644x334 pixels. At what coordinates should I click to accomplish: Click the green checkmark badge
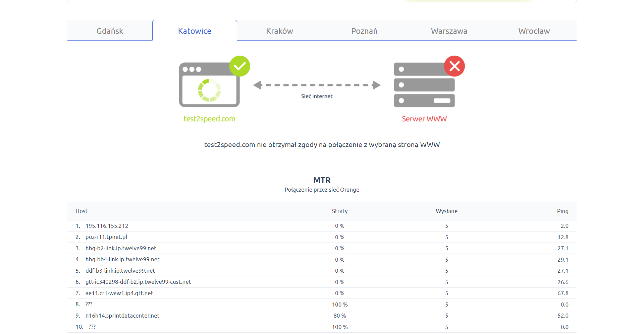click(239, 66)
